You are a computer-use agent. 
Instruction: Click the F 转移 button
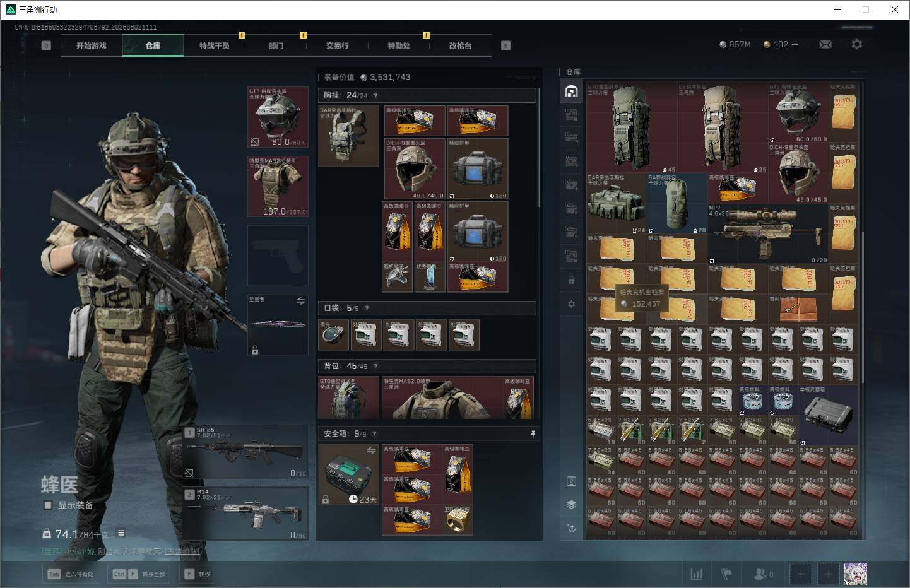pos(197,574)
